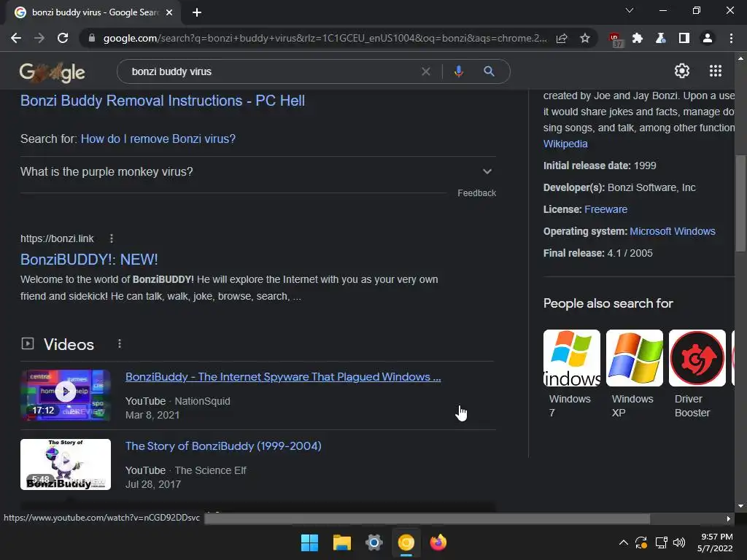Viewport: 747px width, 560px height.
Task: Click the horizontal scrollbar thumb
Action: (x=427, y=518)
